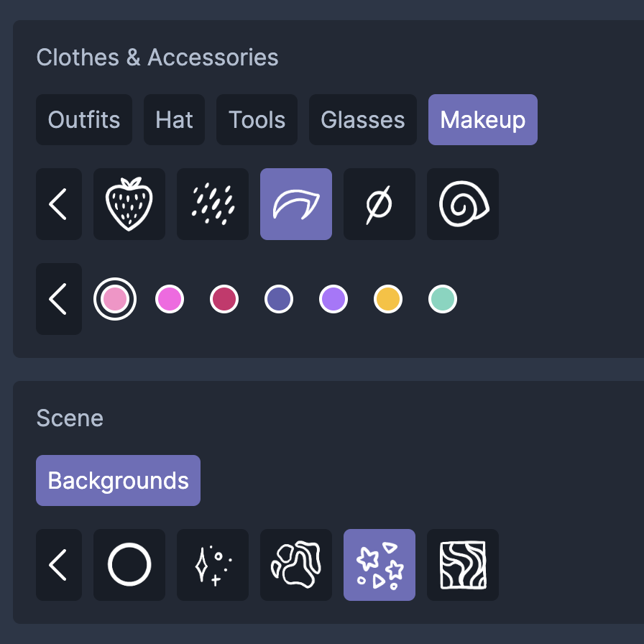
Task: Select the sparkles background icon
Action: coord(213,565)
